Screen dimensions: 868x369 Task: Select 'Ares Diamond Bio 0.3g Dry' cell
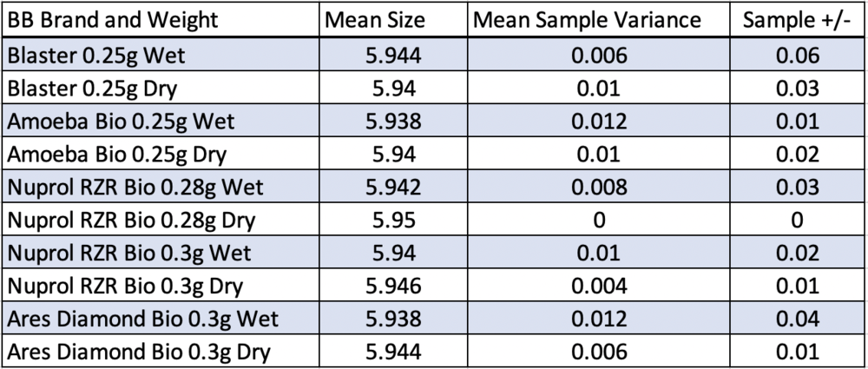tap(139, 353)
